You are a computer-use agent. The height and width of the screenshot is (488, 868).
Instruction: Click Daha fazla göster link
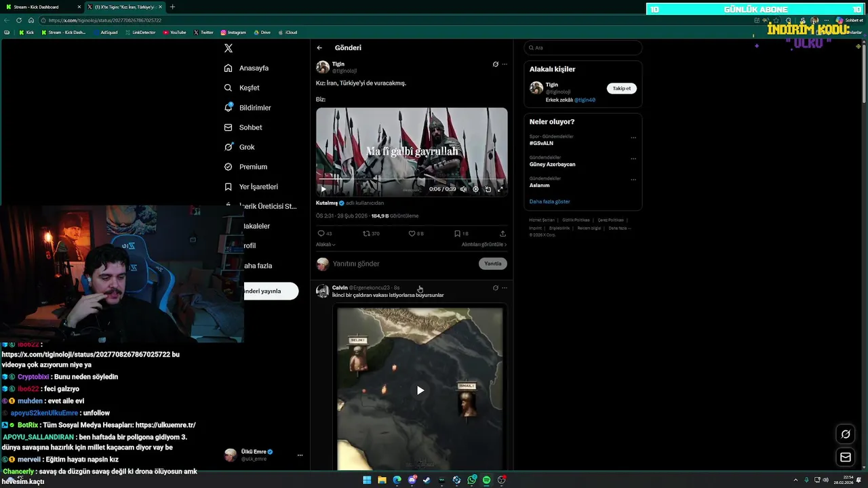[x=550, y=202]
